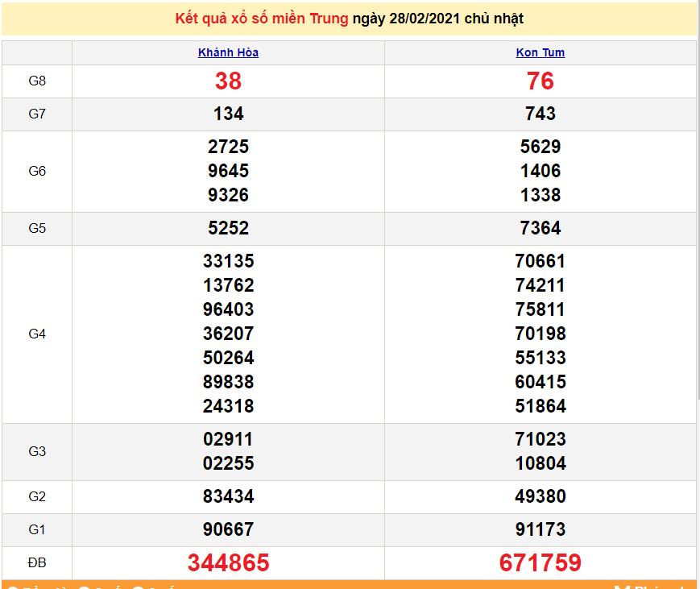The height and width of the screenshot is (589, 700).
Task: Click Khánh Hòa special prize number 344865
Action: [x=228, y=563]
